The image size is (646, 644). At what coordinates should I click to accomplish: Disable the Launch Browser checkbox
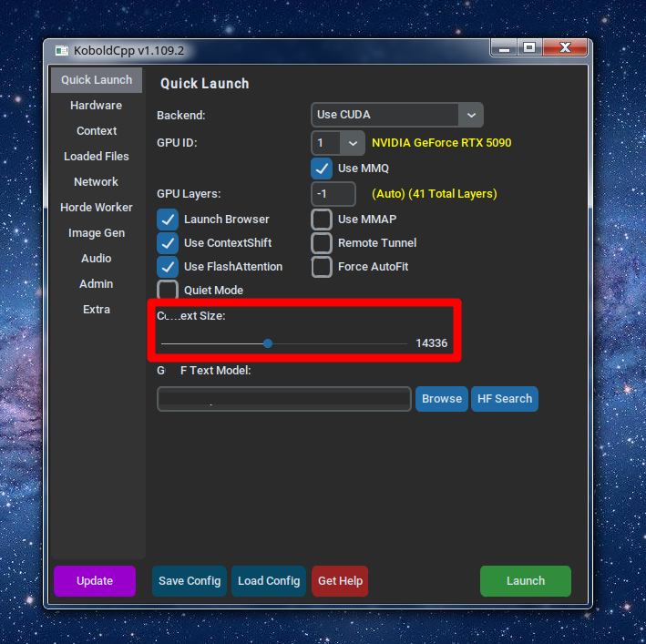[x=168, y=220]
